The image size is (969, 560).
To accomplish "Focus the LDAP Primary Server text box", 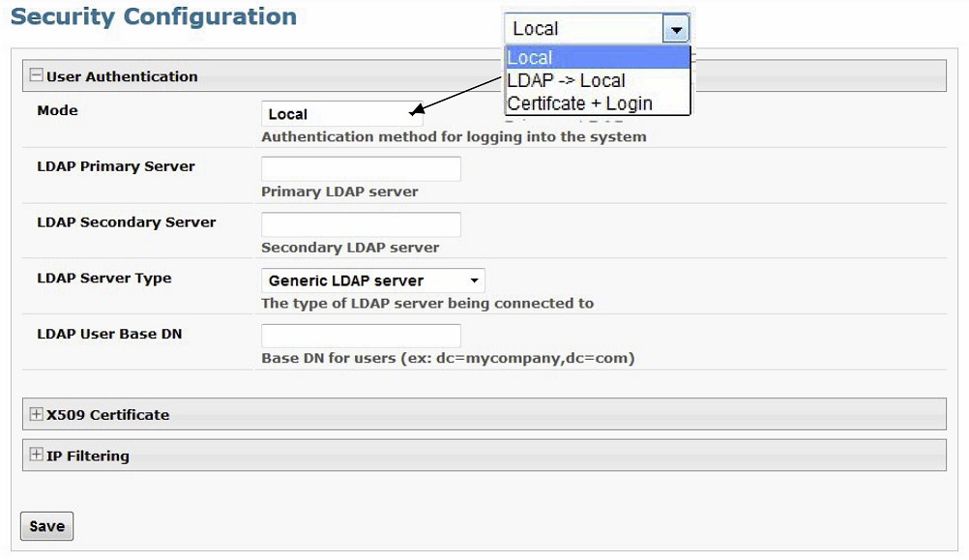I will (361, 169).
